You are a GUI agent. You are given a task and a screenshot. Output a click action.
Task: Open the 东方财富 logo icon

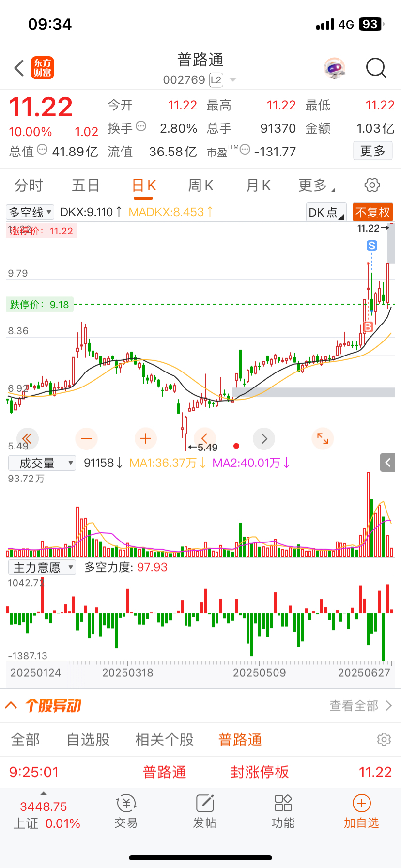(43, 68)
